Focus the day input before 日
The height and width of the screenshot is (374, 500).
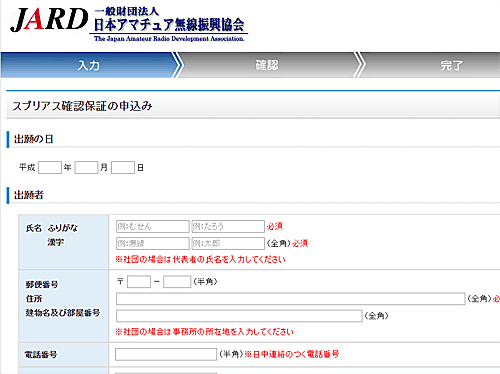point(123,168)
